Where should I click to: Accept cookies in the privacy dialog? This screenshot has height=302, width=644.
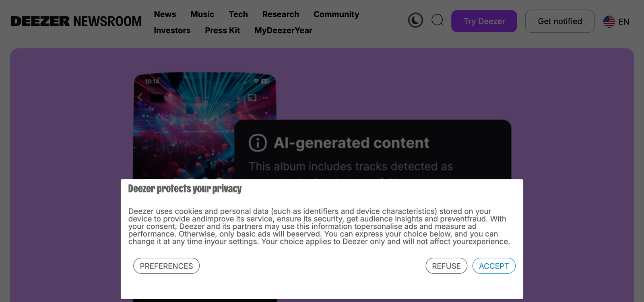pyautogui.click(x=494, y=266)
